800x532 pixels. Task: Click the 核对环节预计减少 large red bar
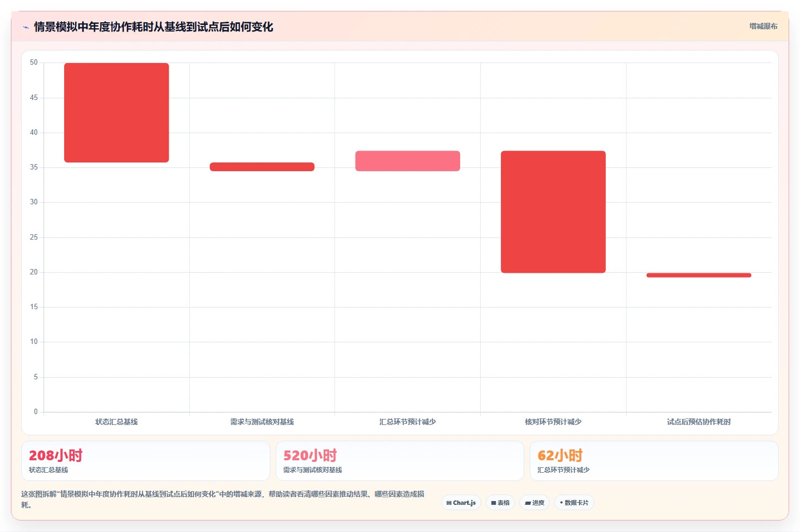coord(553,212)
